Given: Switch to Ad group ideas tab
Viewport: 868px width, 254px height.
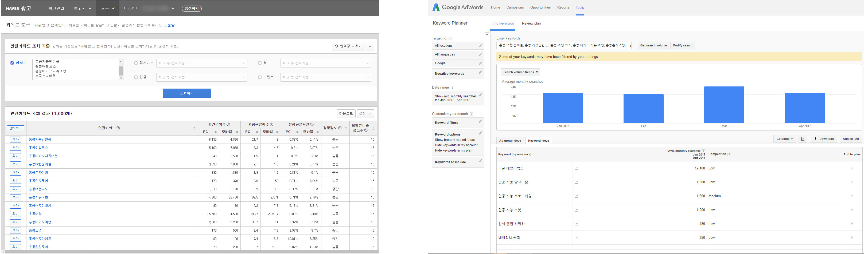Looking at the screenshot, I should [510, 141].
